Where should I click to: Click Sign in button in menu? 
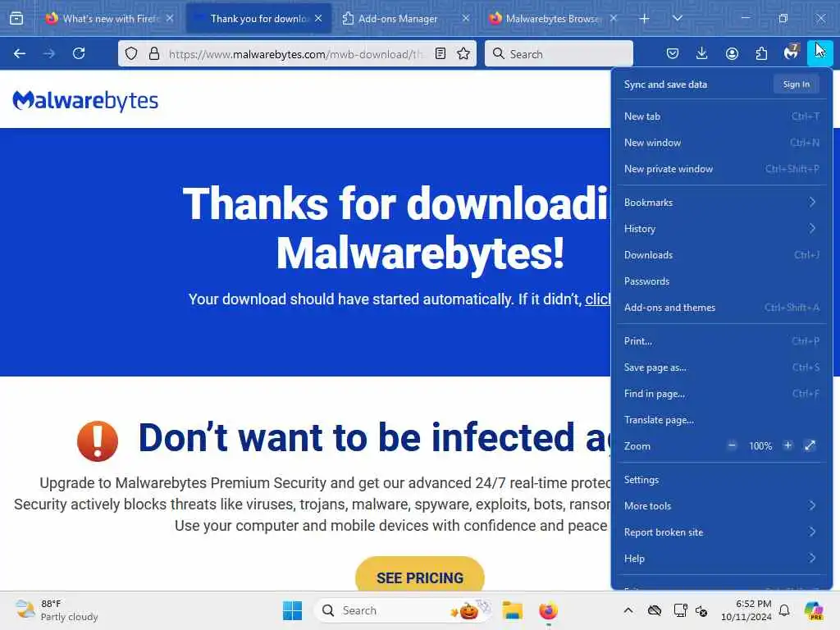click(x=796, y=84)
